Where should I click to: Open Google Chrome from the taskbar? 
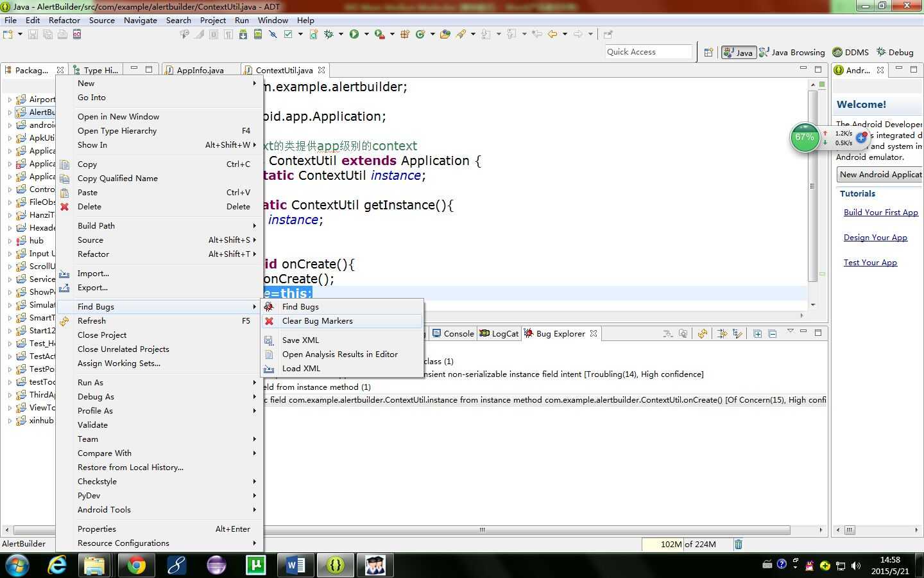[136, 565]
